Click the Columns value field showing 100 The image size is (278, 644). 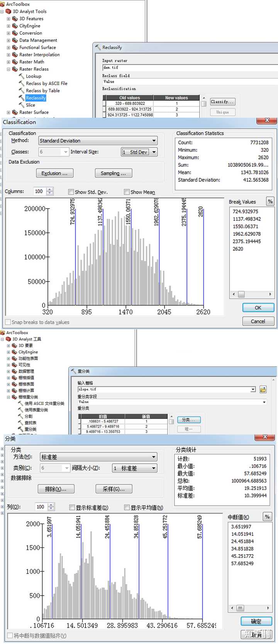click(40, 191)
